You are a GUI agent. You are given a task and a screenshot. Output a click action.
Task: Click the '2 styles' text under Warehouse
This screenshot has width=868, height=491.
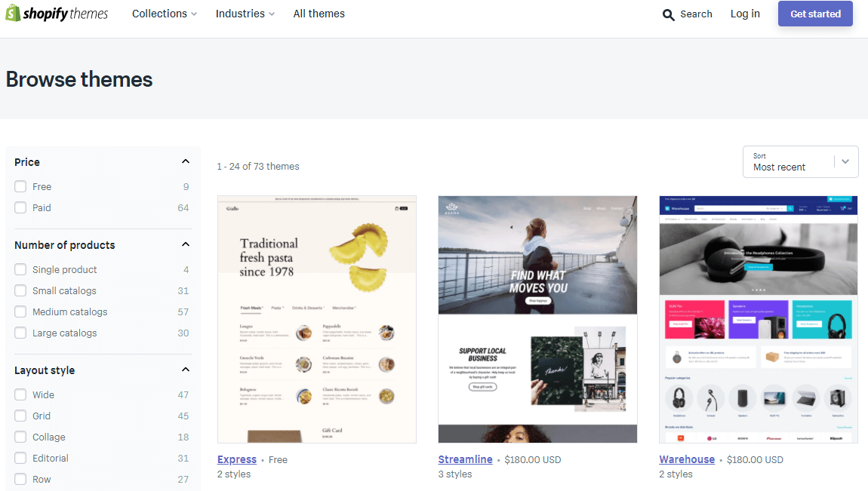pyautogui.click(x=676, y=474)
